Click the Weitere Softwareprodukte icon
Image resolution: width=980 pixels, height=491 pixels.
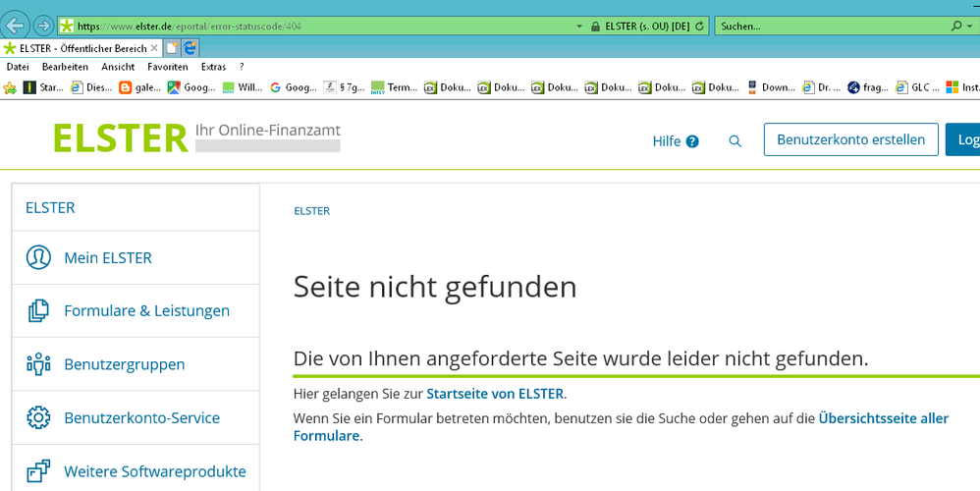[x=38, y=471]
